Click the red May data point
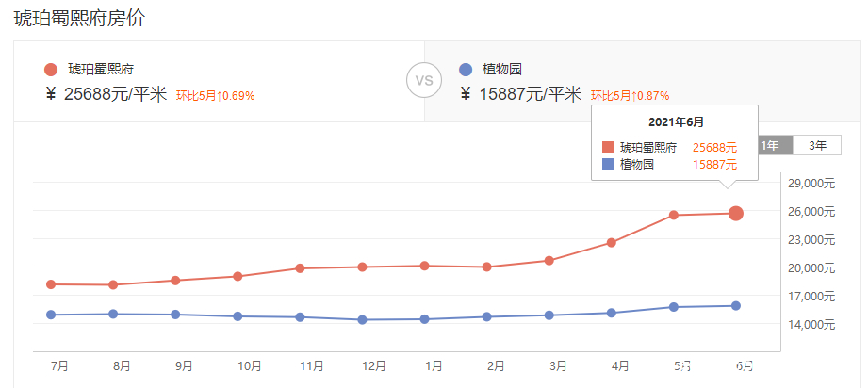 pyautogui.click(x=674, y=215)
